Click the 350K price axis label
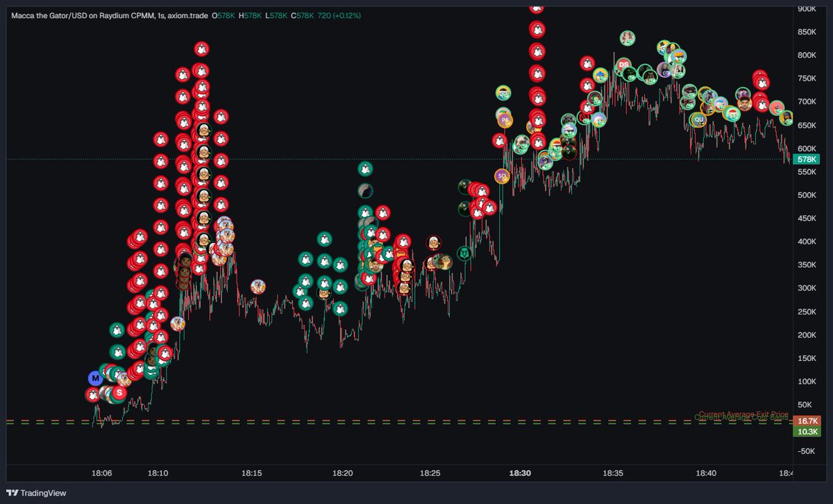The width and height of the screenshot is (833, 504). point(807,265)
